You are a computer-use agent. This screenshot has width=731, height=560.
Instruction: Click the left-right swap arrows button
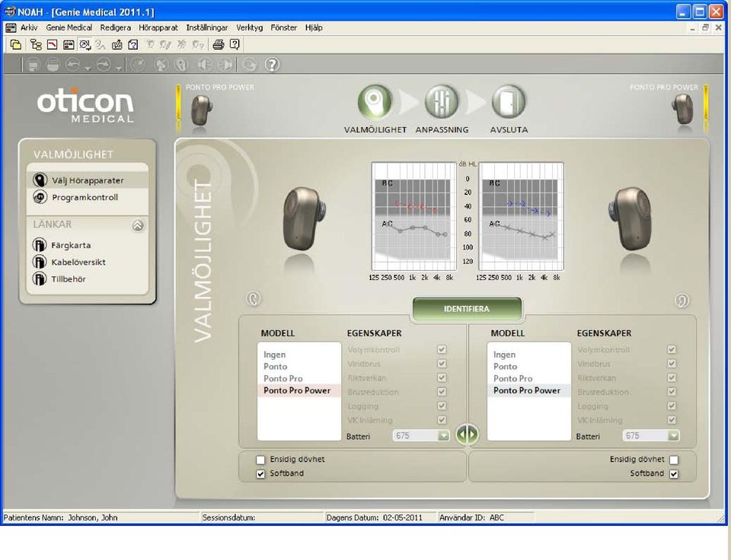pyautogui.click(x=467, y=434)
